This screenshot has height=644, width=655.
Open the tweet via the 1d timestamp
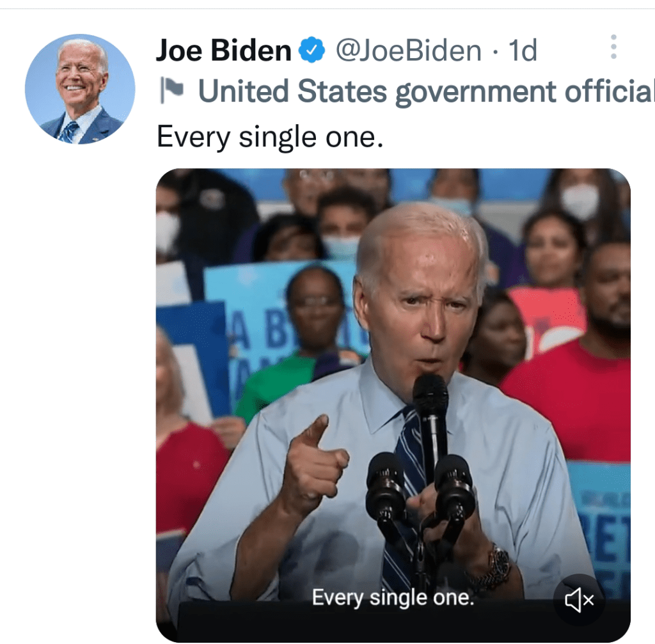522,51
